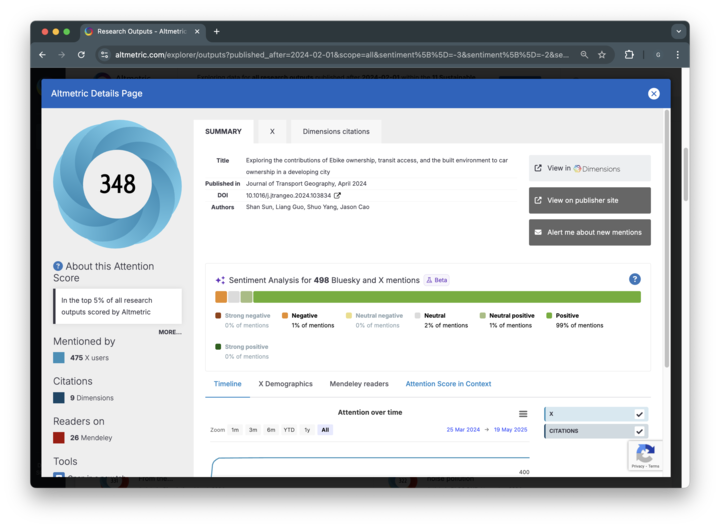Close the Altmetric Details Page dialog
720x528 pixels.
click(x=653, y=93)
